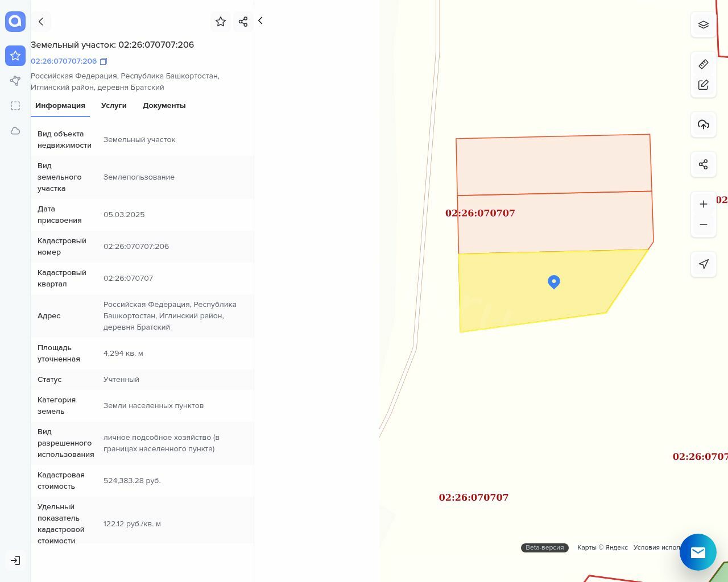Click the 122.12 руб./кв. м value
Screen dimensions: 728x582
coord(132,524)
